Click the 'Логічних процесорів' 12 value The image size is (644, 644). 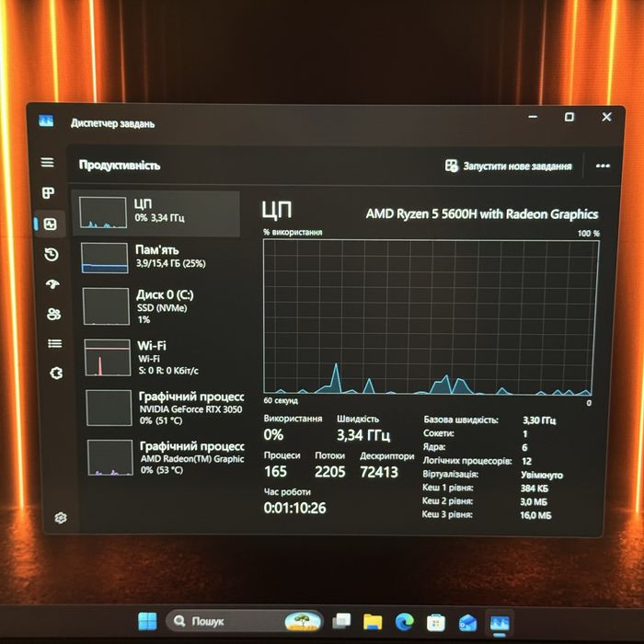(526, 461)
